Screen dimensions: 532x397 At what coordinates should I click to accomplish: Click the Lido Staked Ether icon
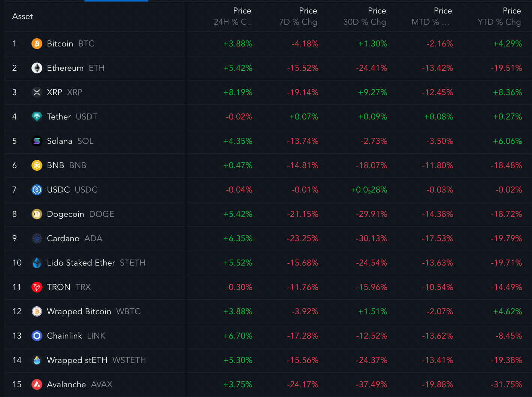pyautogui.click(x=37, y=263)
